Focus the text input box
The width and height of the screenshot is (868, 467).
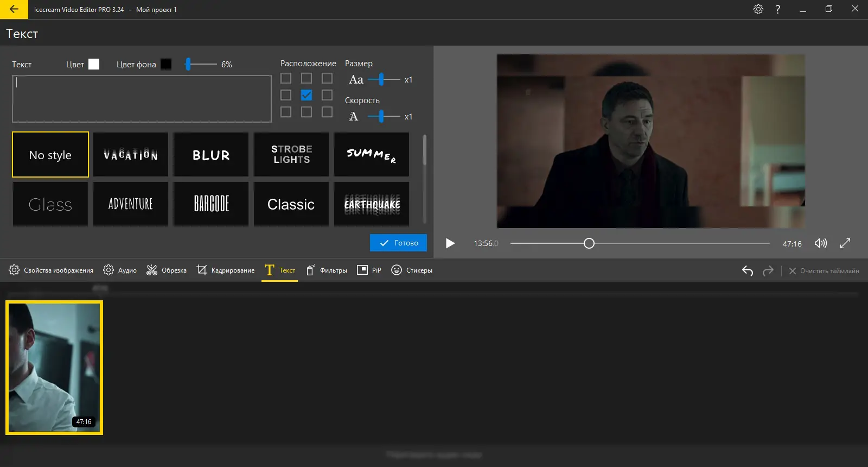click(x=142, y=99)
